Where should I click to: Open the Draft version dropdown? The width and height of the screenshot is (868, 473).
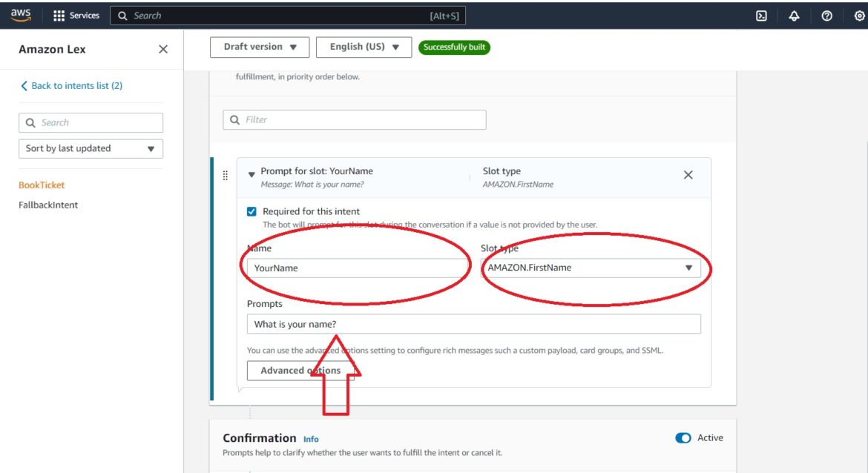pos(260,47)
